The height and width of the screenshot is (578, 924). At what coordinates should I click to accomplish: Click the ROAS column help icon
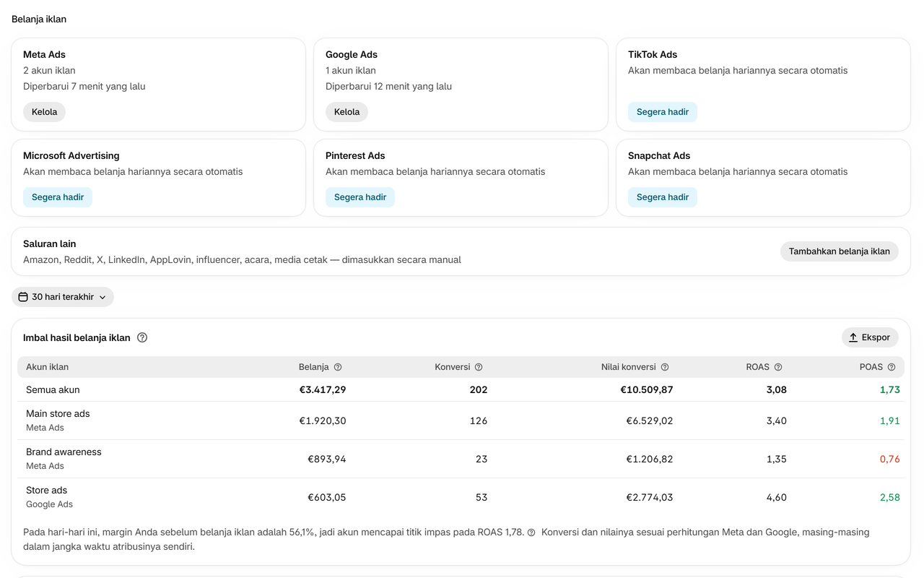click(x=778, y=367)
